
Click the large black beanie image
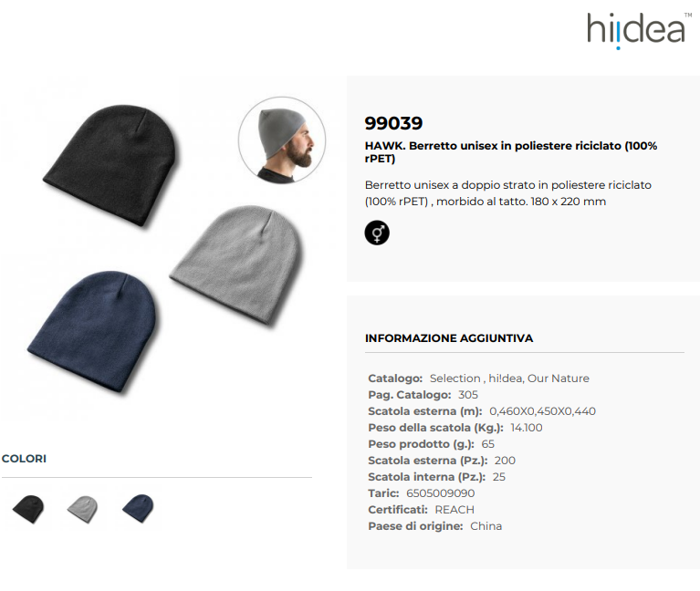pos(110,166)
